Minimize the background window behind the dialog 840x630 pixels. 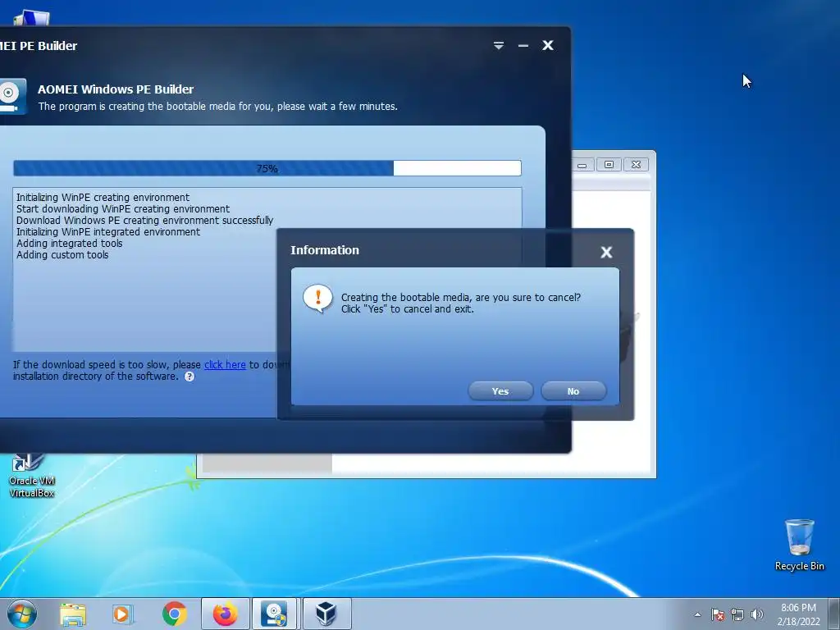pos(582,164)
